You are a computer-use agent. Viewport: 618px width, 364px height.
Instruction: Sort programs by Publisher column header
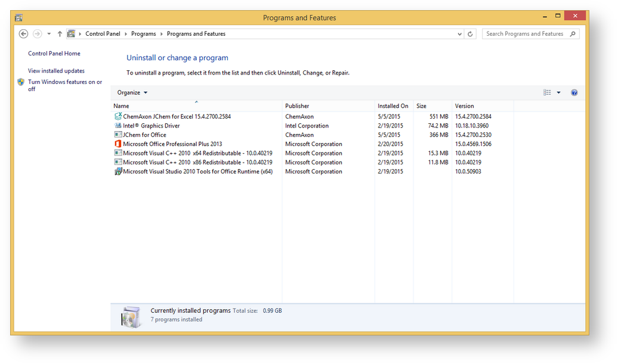pos(297,106)
